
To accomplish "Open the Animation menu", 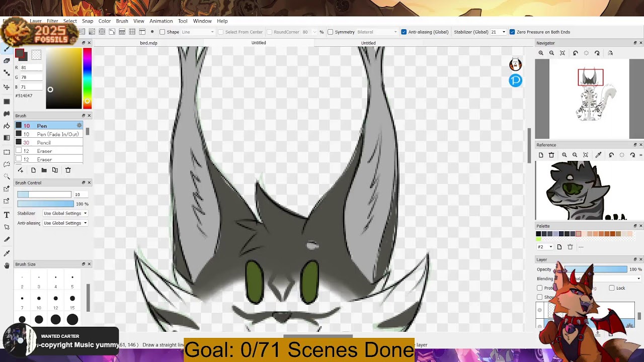I will click(161, 21).
